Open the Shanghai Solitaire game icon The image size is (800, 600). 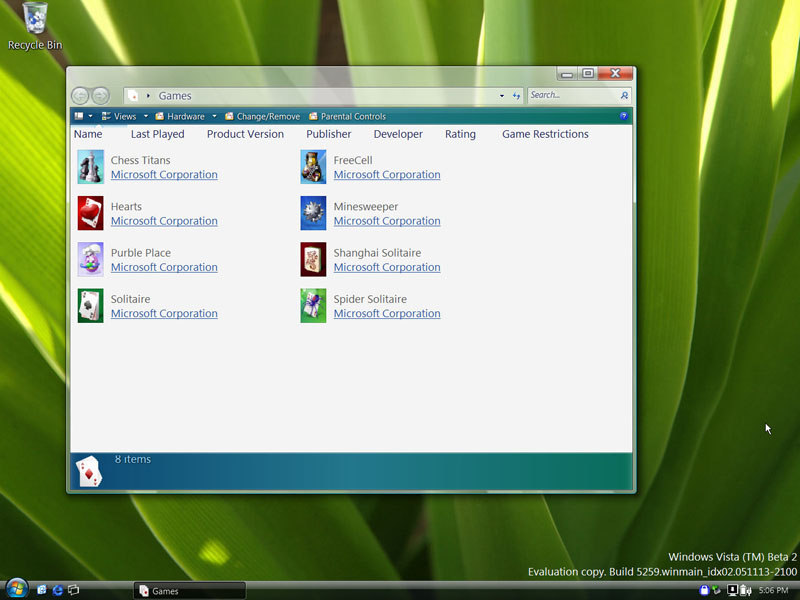(x=313, y=259)
